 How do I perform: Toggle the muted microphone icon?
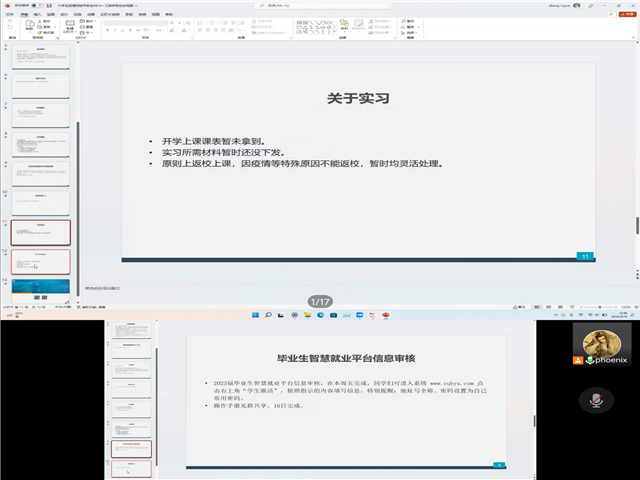[x=593, y=400]
